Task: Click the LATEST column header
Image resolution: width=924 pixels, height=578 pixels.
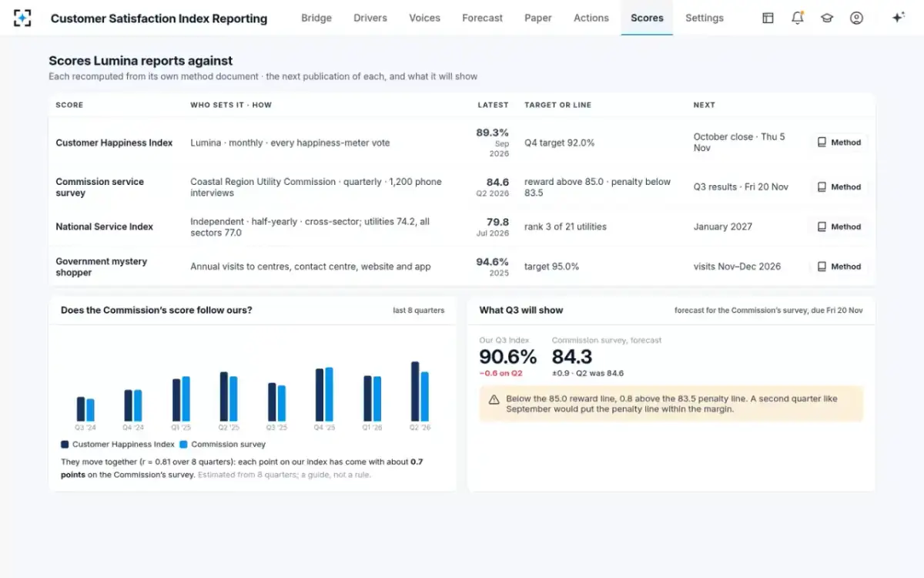Action: click(493, 105)
